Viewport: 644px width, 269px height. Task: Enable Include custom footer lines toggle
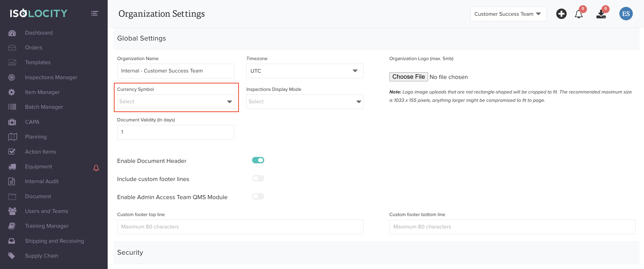pyautogui.click(x=258, y=178)
